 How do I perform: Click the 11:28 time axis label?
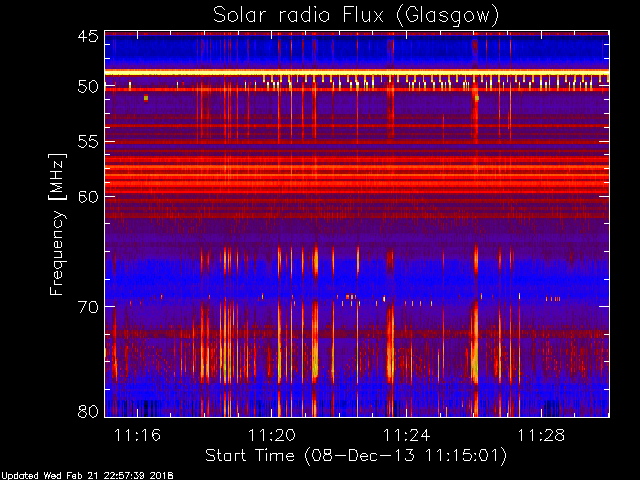coord(541,435)
